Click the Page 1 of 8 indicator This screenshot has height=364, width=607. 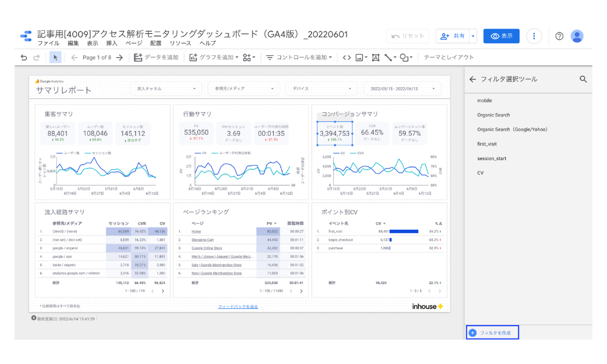point(97,57)
